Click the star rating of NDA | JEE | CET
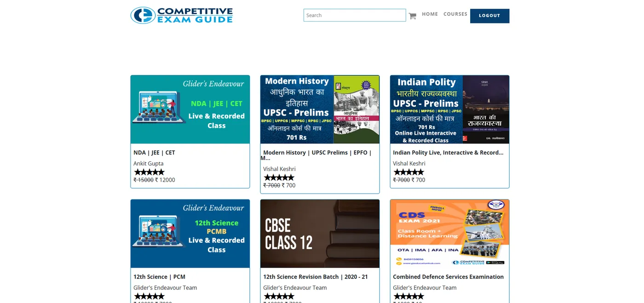Viewport: 644px width, 303px height. click(149, 172)
